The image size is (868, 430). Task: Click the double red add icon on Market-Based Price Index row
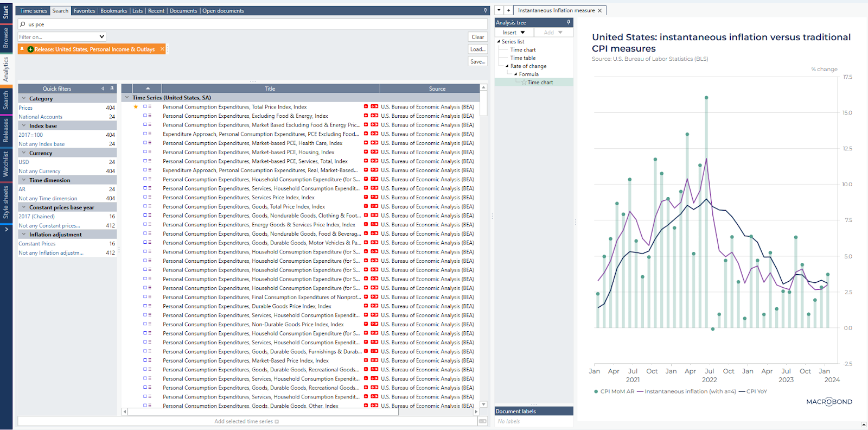tap(374, 360)
